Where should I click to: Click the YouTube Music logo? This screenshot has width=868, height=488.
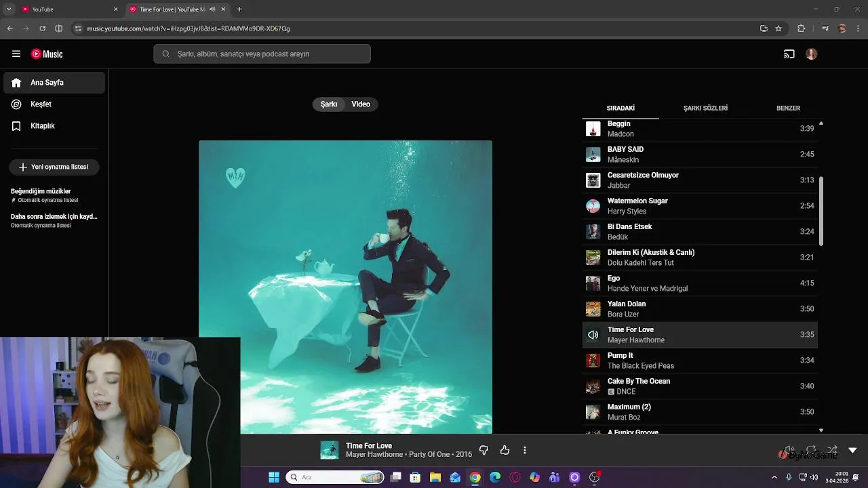tap(47, 54)
